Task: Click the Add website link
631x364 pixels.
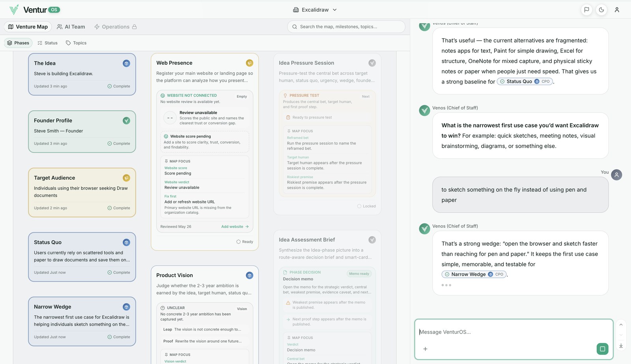Action: point(235,227)
